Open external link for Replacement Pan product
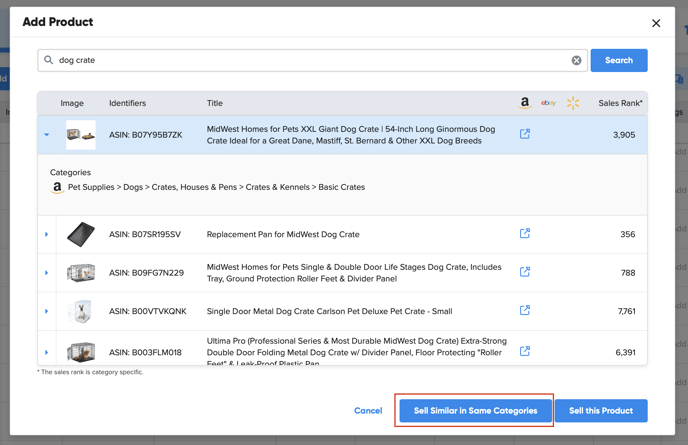 point(524,233)
